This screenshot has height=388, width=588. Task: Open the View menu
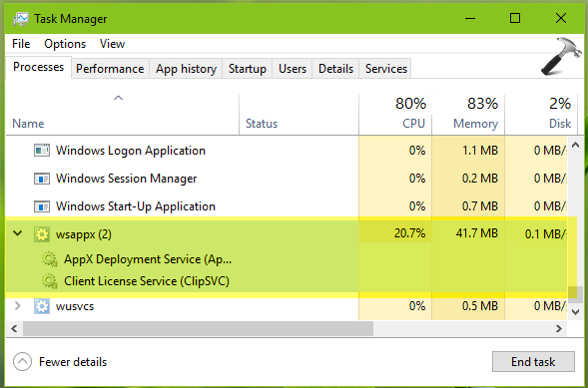pyautogui.click(x=112, y=44)
